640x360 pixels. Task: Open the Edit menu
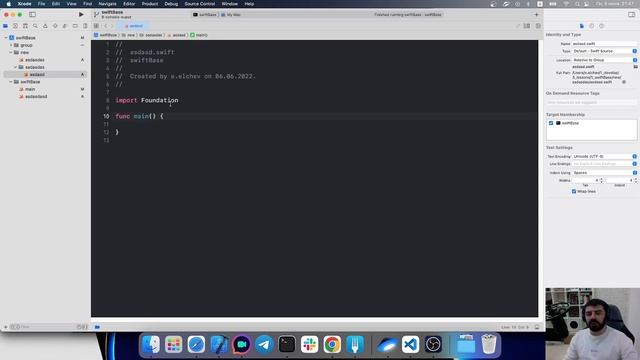56,4
